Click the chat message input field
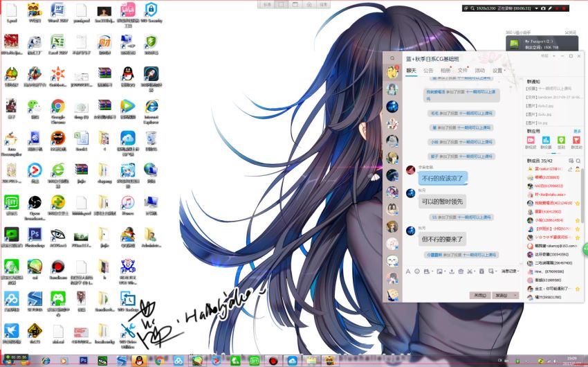The image size is (588, 367). [462, 283]
